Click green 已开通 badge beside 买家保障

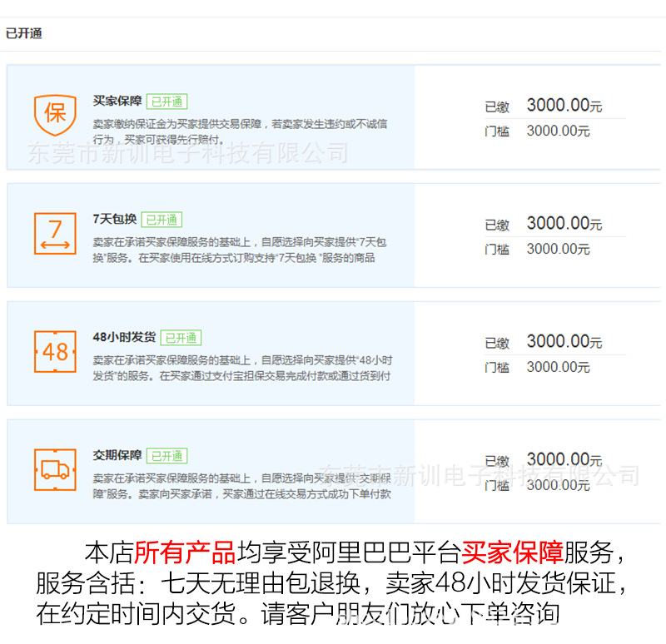pos(167,102)
